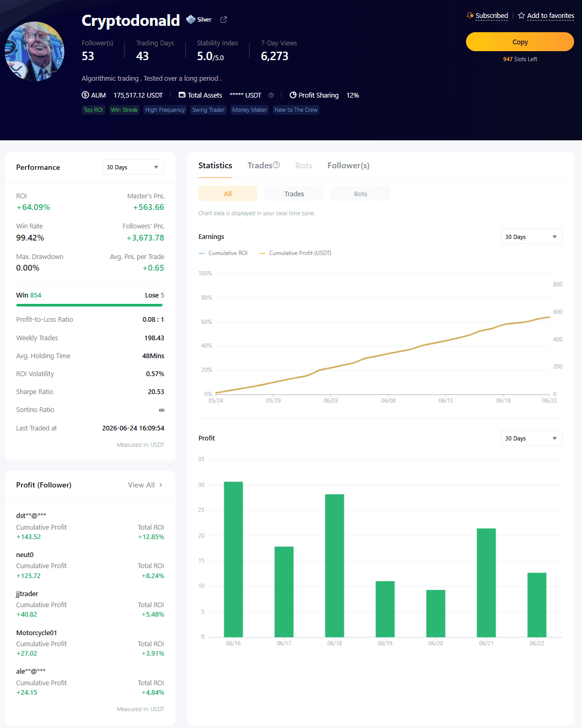Click the 06/22 profit bar
Image resolution: width=582 pixels, height=728 pixels.
(537, 605)
